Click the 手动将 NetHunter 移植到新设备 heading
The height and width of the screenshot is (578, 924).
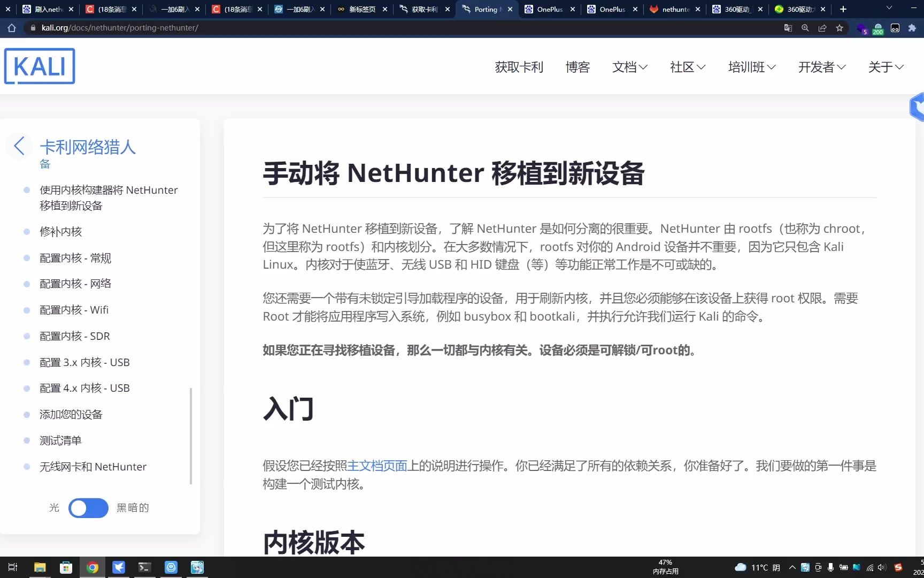tap(453, 173)
